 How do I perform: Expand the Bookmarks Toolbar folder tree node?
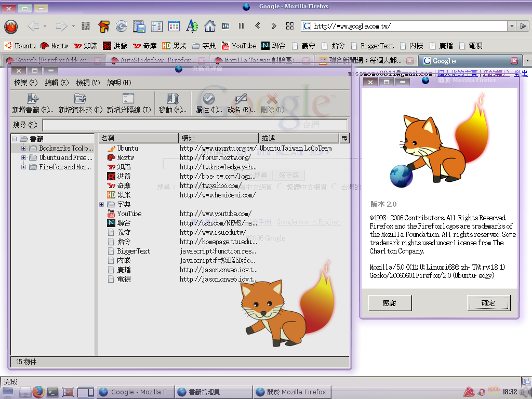click(x=24, y=149)
